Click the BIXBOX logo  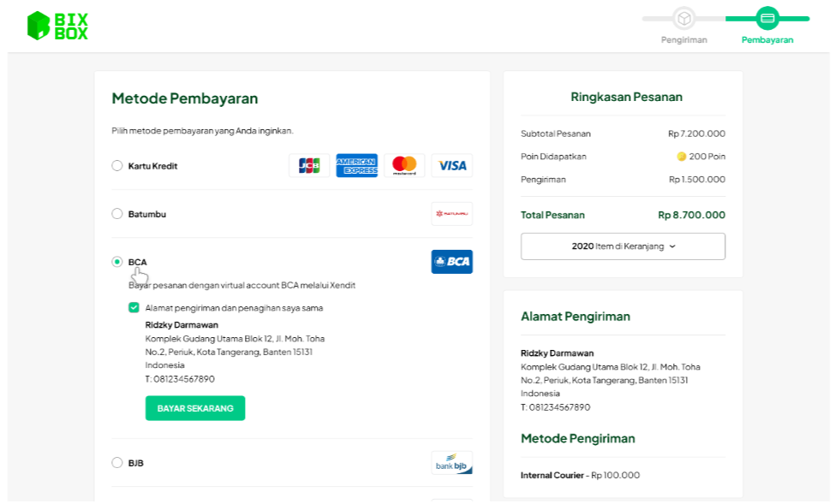57,26
